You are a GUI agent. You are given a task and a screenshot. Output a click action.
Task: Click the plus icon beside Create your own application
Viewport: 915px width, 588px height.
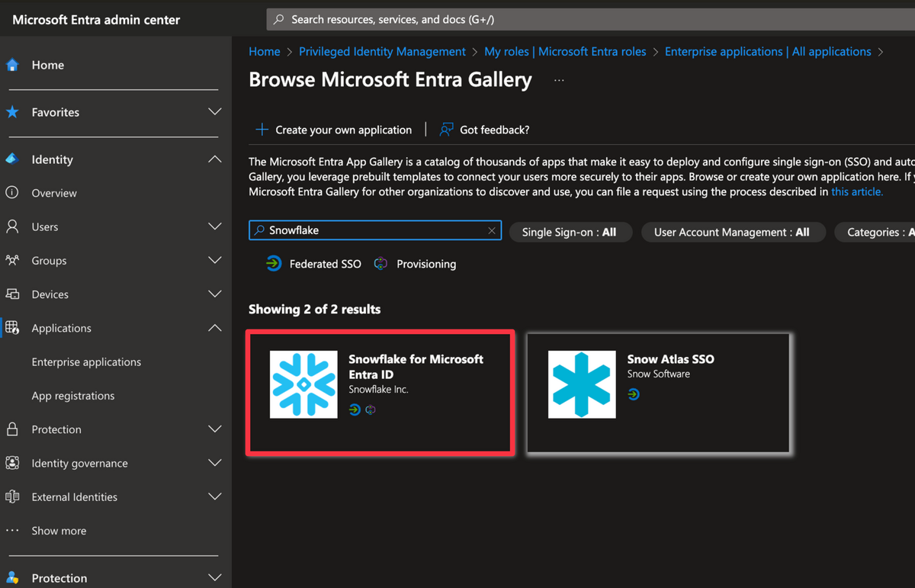pyautogui.click(x=262, y=130)
